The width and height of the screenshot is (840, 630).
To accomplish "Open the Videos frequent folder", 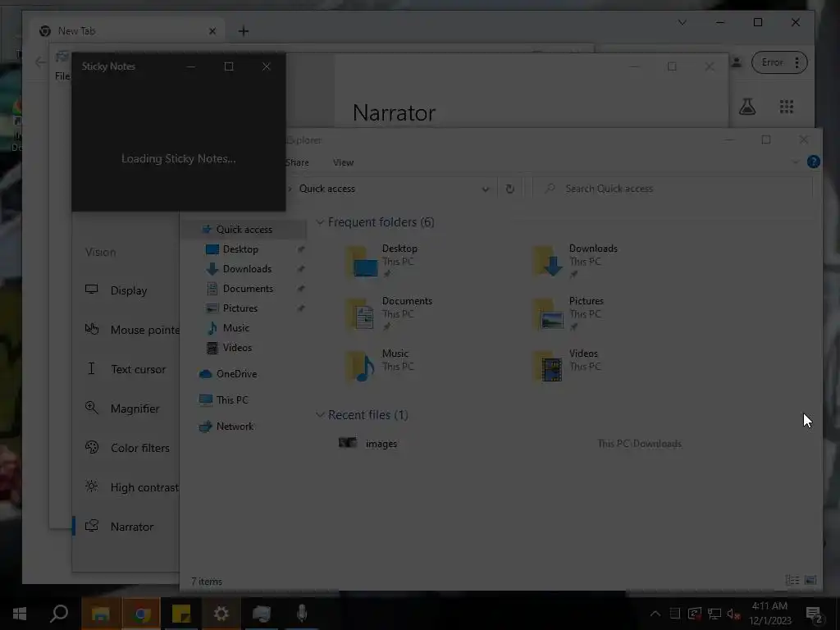I will pos(568,366).
